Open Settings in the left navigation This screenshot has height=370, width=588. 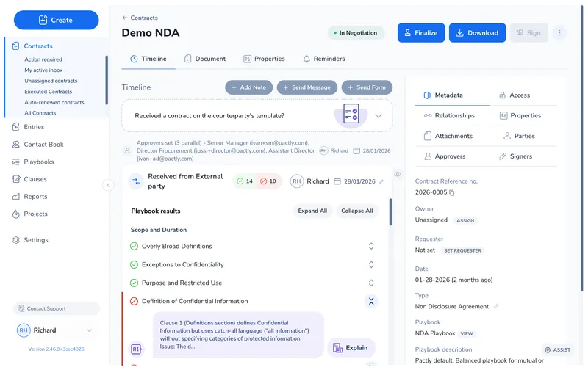(x=35, y=240)
